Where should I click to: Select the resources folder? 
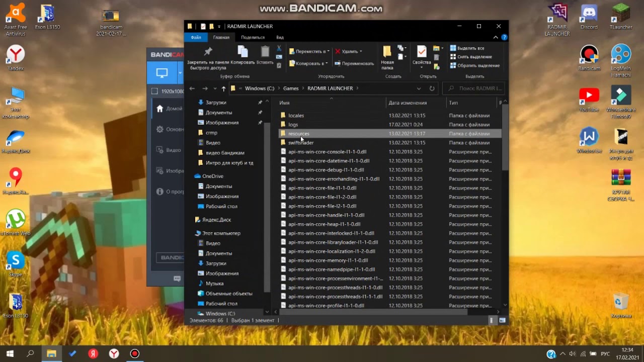[x=390, y=134]
